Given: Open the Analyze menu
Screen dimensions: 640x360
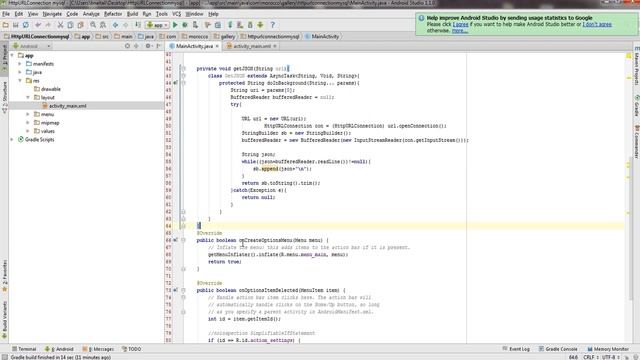Looking at the screenshot, I should pos(91,14).
